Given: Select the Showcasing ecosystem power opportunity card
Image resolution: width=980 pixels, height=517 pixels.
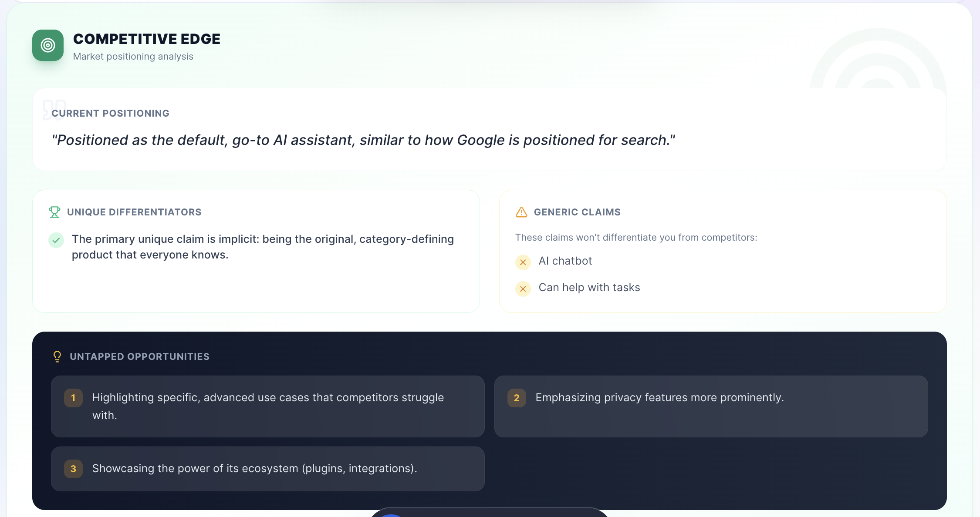Looking at the screenshot, I should pos(267,469).
